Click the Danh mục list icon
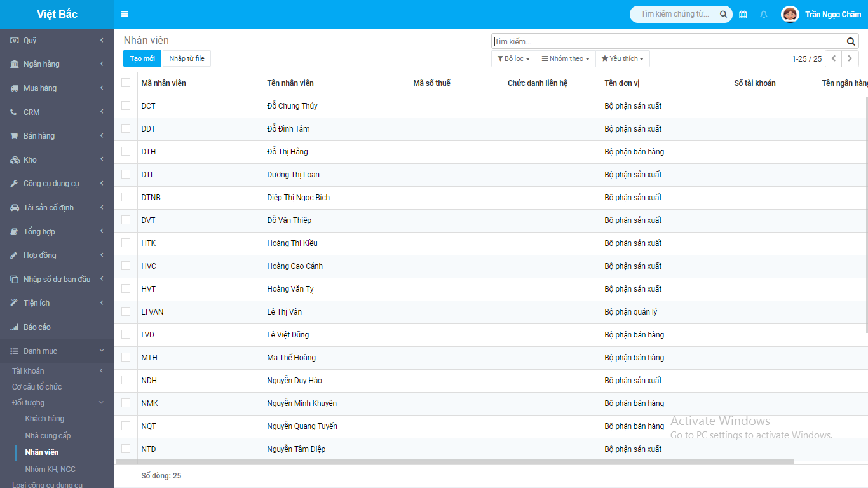868x488 pixels. pos(14,351)
